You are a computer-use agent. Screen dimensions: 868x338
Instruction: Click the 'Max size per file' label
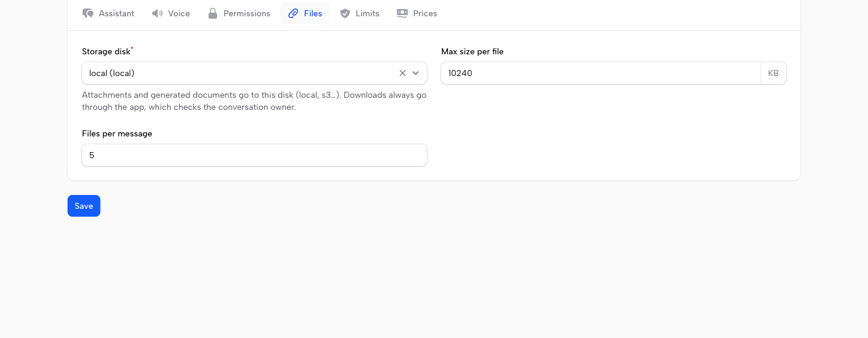click(x=473, y=51)
